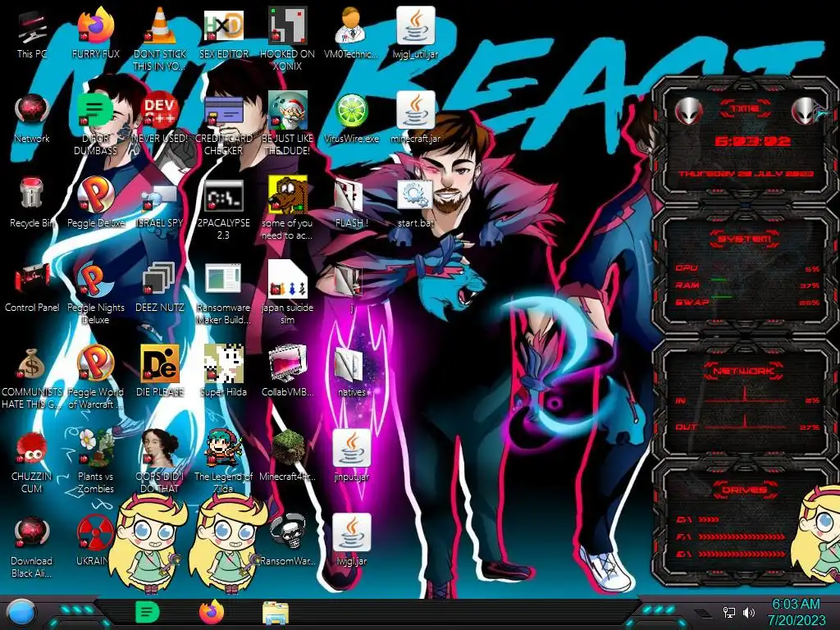Click the DRIVES gadget header
The width and height of the screenshot is (840, 630).
745,489
